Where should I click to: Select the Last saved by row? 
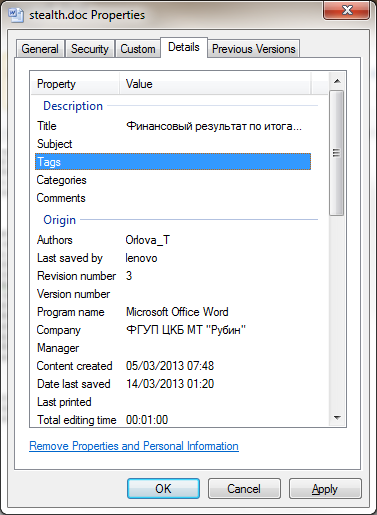[x=173, y=258]
